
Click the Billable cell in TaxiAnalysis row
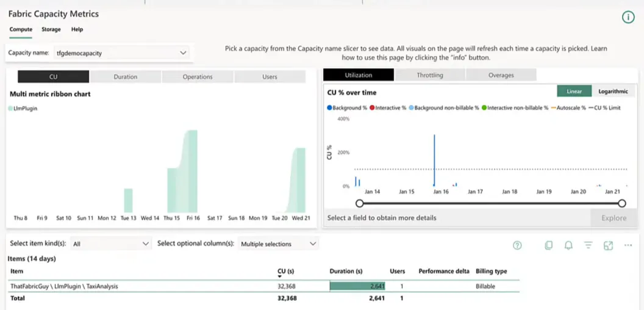tap(485, 286)
